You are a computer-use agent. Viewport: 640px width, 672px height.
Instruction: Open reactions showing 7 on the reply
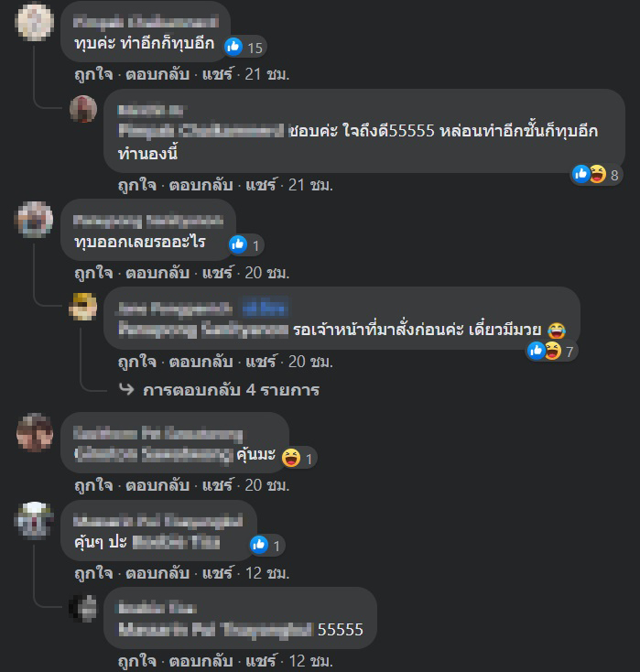[551, 352]
